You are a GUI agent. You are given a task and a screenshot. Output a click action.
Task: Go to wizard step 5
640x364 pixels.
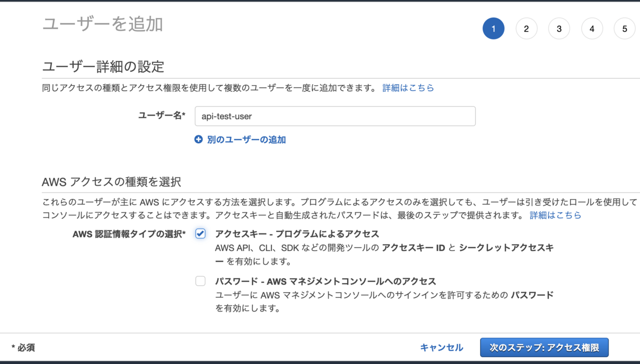(625, 29)
